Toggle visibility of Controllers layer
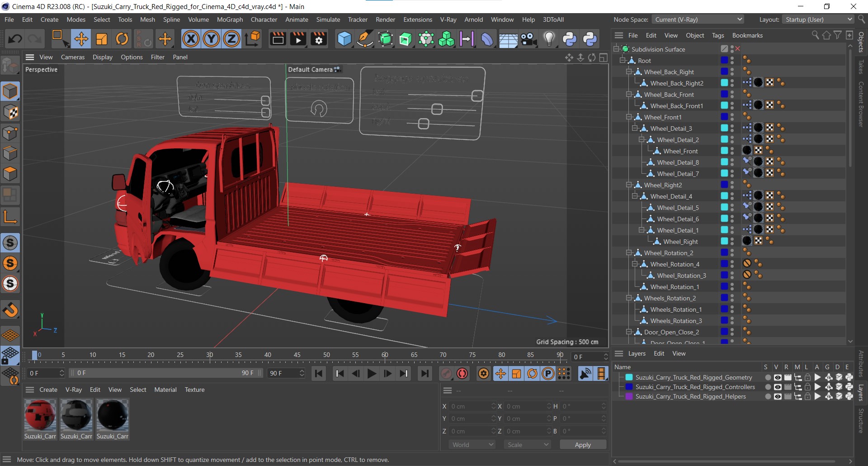868x466 pixels. click(x=778, y=387)
